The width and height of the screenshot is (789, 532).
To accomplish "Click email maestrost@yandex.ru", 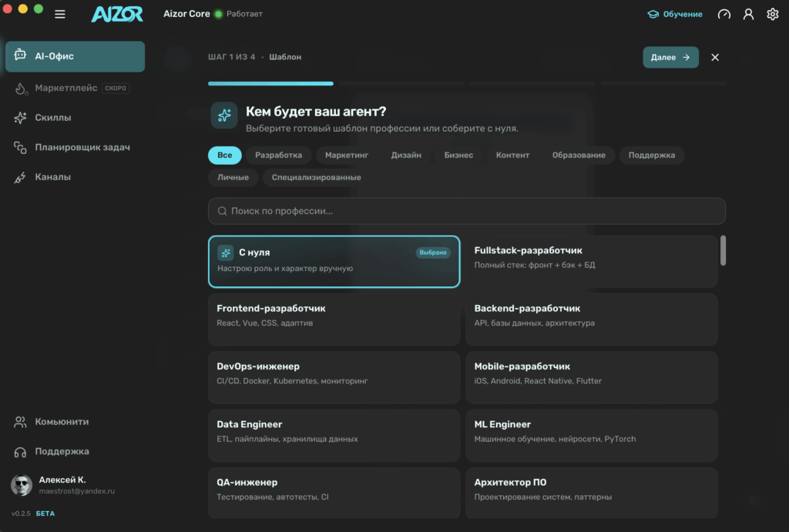I will pos(77,491).
